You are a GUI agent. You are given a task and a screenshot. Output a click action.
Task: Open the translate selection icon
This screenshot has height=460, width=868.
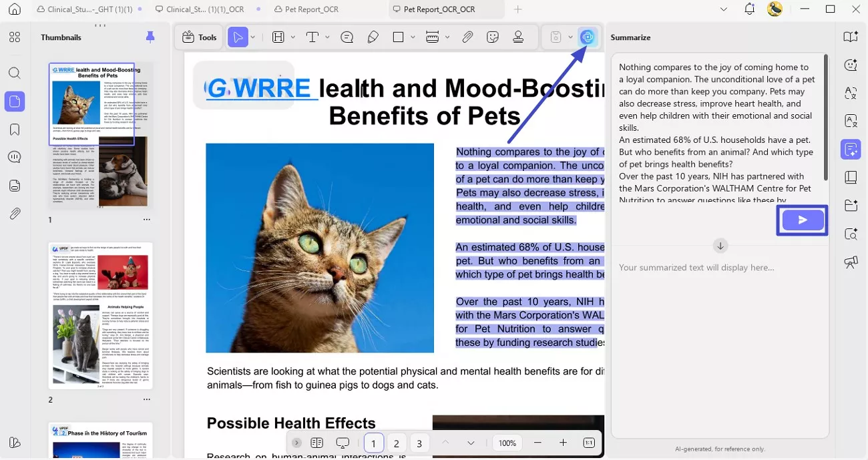click(x=851, y=93)
